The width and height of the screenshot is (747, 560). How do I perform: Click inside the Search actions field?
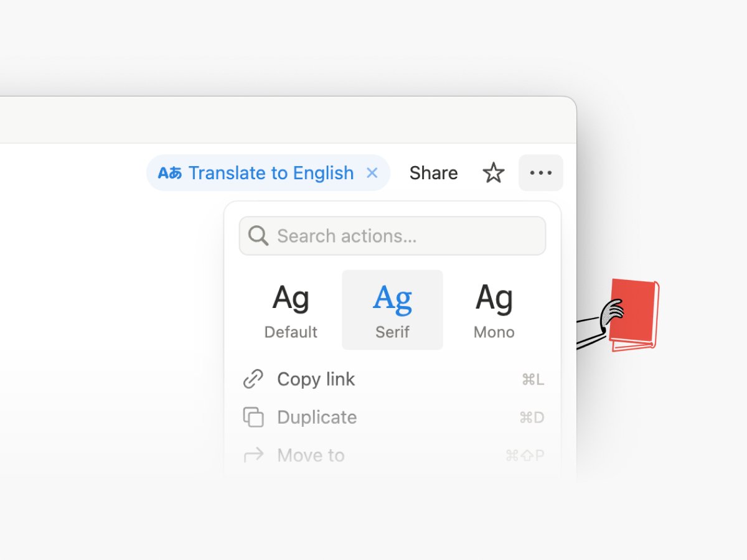click(392, 235)
